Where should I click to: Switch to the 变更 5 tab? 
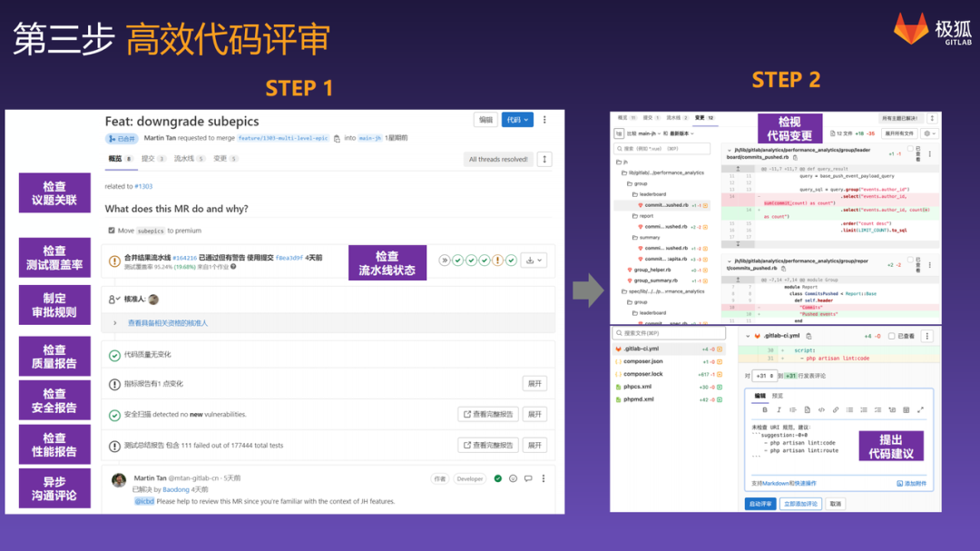point(226,159)
